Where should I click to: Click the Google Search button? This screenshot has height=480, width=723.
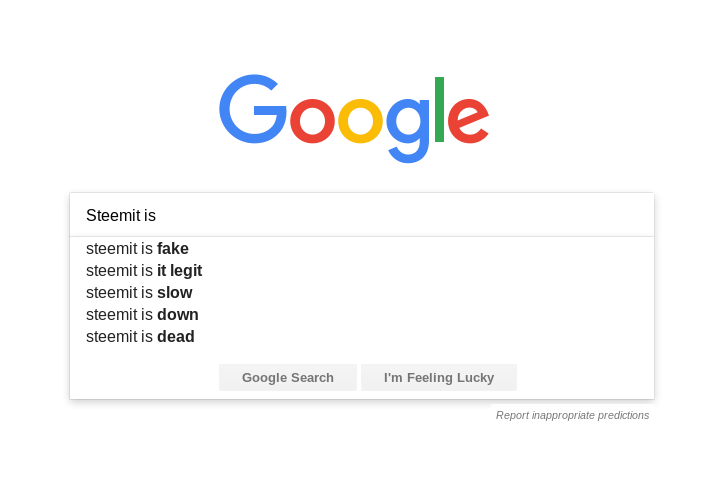pos(288,378)
